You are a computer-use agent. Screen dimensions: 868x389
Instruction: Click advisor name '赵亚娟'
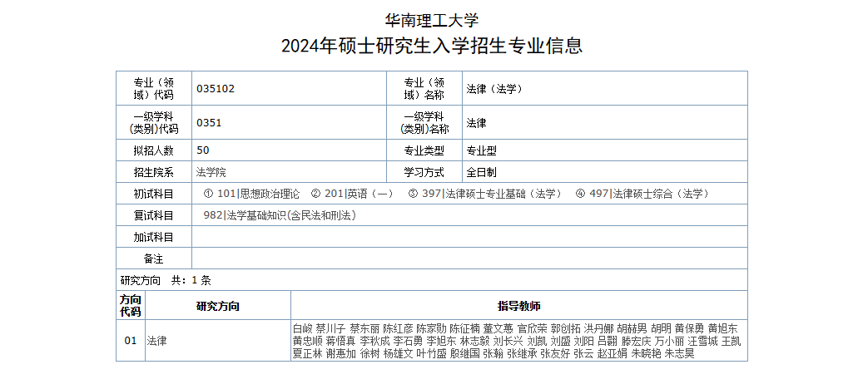[x=613, y=354]
